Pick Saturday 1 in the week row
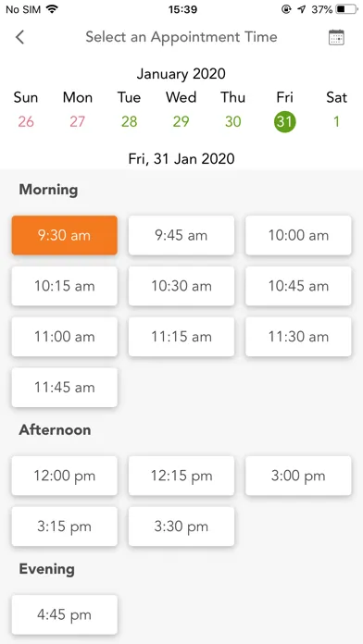This screenshot has width=363, height=644. tap(336, 122)
